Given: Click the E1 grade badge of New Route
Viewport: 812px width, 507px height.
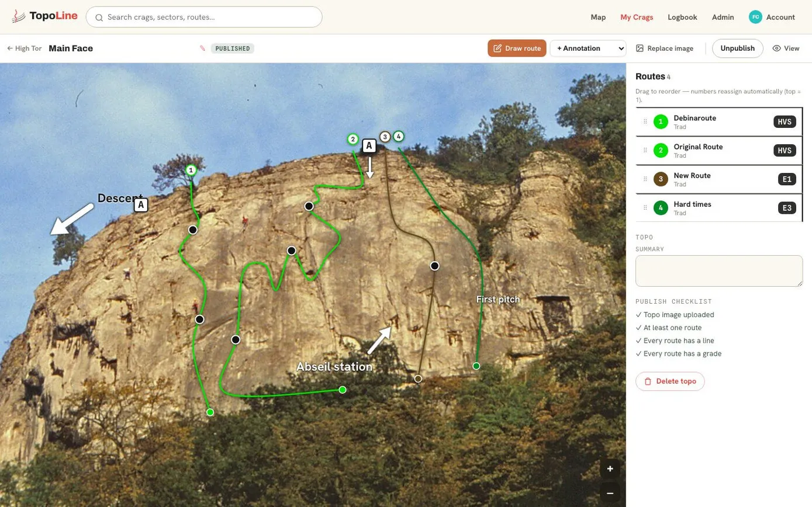Looking at the screenshot, I should (787, 179).
